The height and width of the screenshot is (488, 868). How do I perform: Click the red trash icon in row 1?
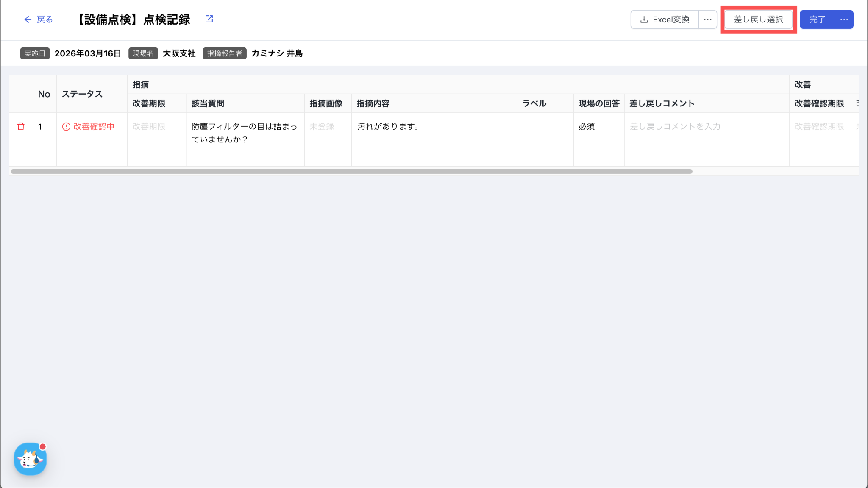pos(21,126)
